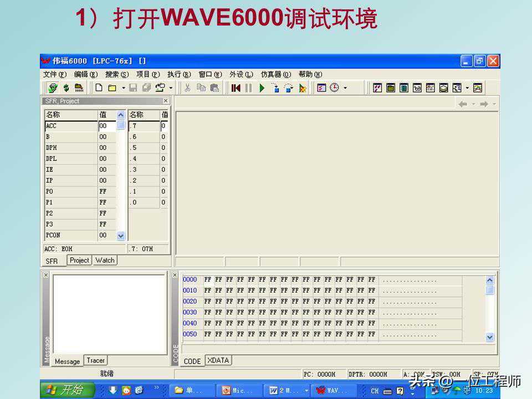Click the Pause execution icon

coord(248,88)
